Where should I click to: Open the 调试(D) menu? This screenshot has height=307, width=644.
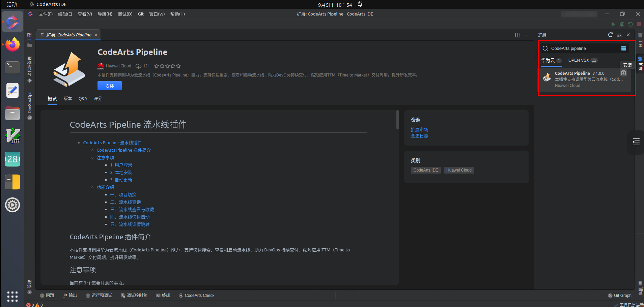click(125, 14)
